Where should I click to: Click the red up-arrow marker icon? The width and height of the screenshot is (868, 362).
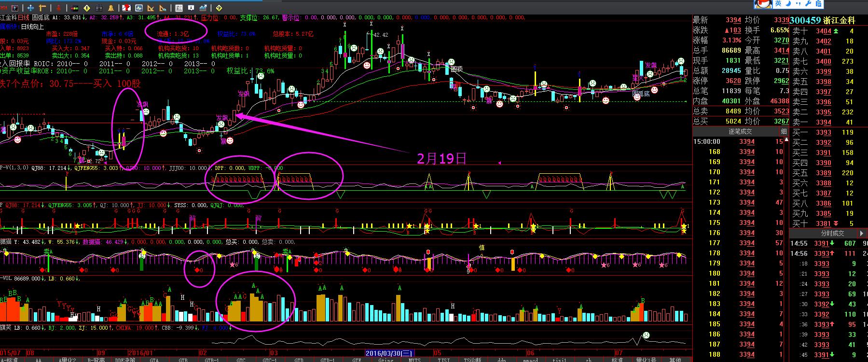tap(58, 8)
